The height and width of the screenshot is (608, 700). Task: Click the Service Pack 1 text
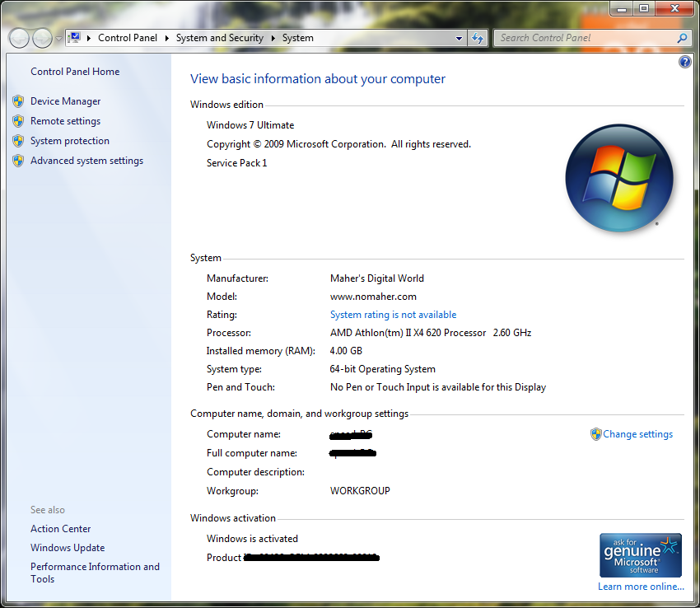point(236,163)
